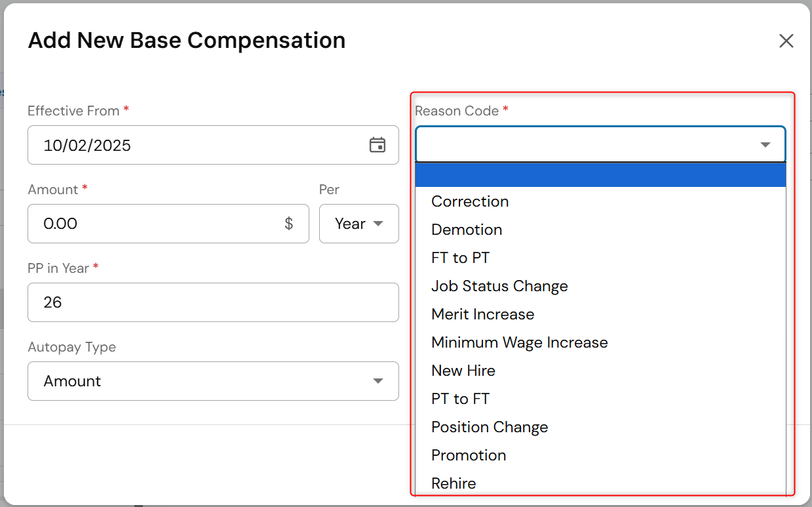Select Demotion as the reason code
Screen dimensions: 812x507
tap(467, 230)
